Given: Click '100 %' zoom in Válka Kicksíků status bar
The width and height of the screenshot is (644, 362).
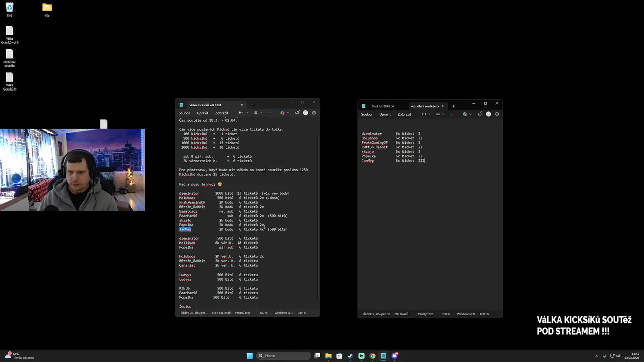Looking at the screenshot, I should [263, 313].
